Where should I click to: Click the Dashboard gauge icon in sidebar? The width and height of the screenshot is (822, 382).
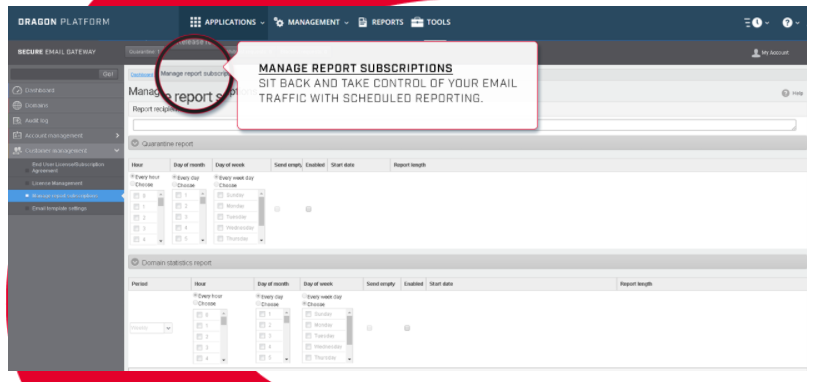click(17, 90)
